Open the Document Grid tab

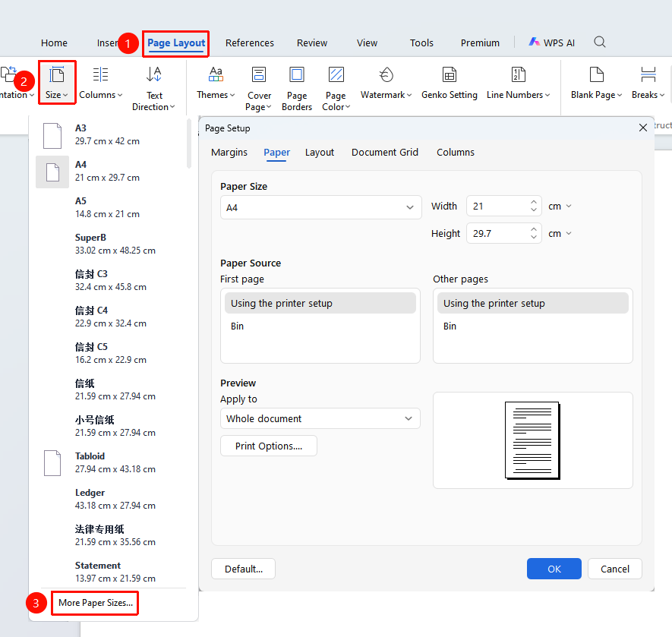tap(385, 152)
